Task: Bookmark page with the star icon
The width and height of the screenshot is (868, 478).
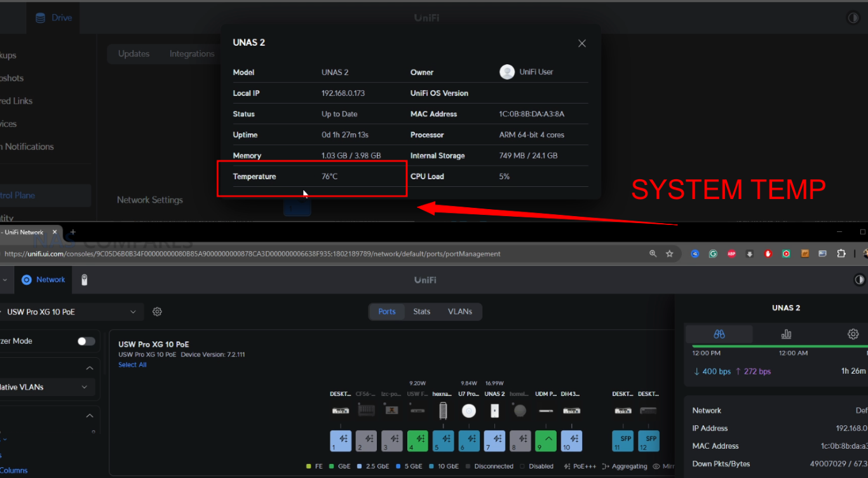Action: pos(669,254)
